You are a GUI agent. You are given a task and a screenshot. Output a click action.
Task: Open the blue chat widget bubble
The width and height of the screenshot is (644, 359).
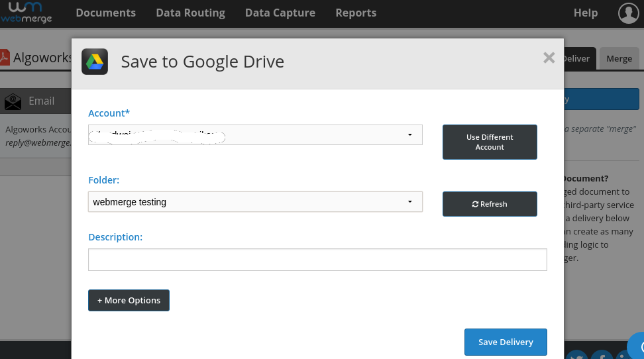[x=637, y=346]
